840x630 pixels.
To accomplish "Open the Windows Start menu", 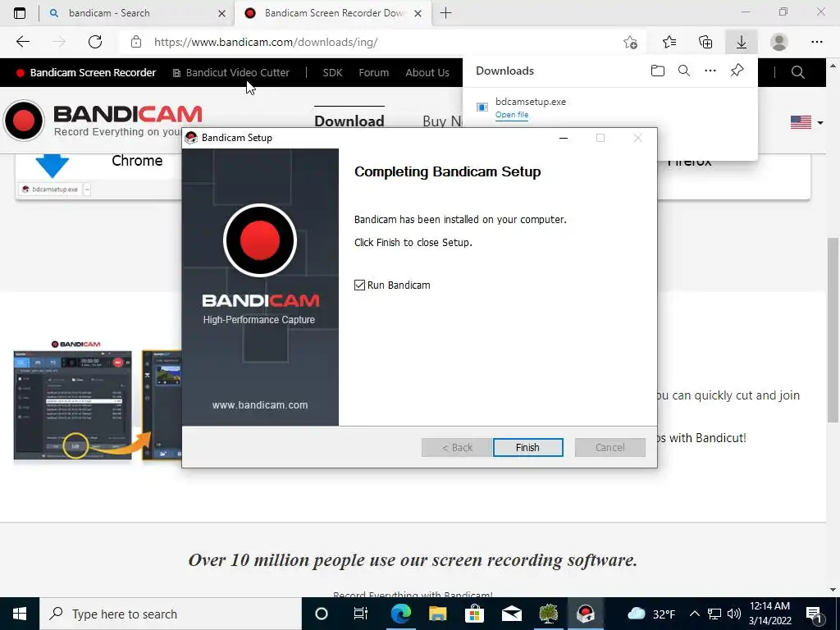I will pyautogui.click(x=20, y=614).
